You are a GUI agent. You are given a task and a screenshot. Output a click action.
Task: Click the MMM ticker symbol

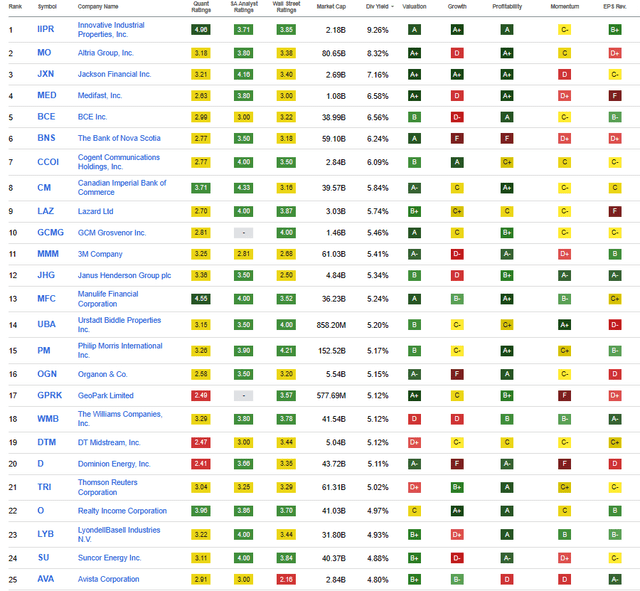tap(48, 254)
